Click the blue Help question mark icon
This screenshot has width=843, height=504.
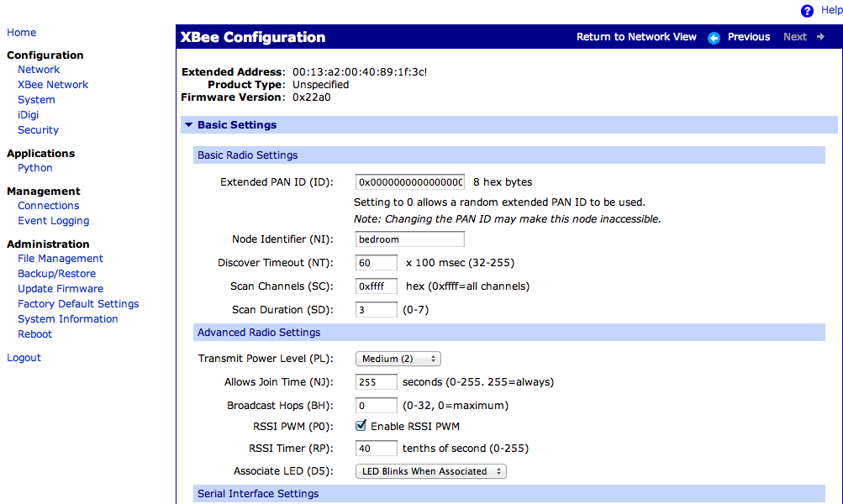click(x=807, y=11)
